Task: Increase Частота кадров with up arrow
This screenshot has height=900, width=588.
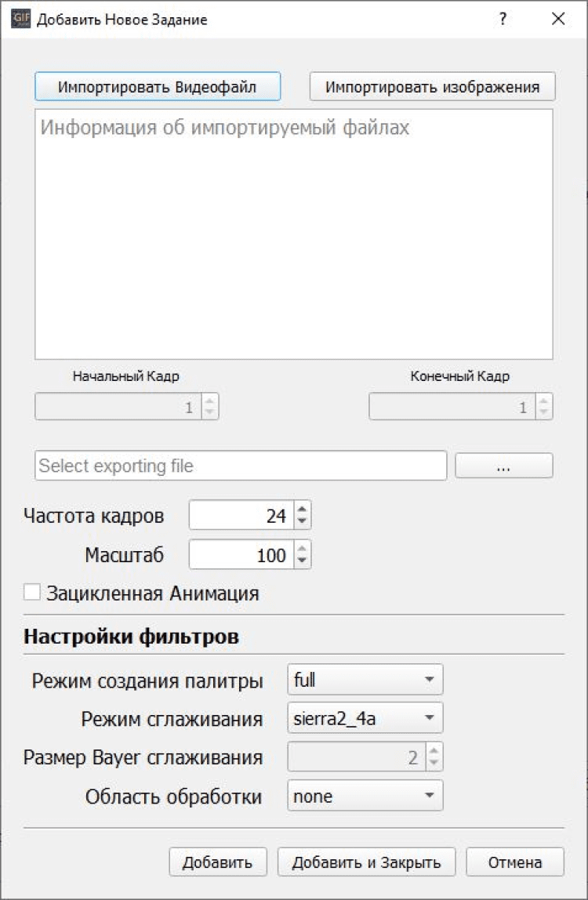Action: pos(303,510)
